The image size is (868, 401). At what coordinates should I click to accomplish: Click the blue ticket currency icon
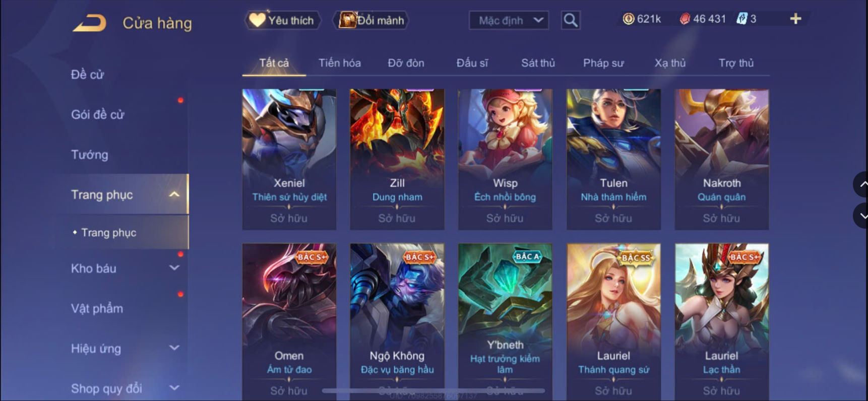(x=741, y=19)
